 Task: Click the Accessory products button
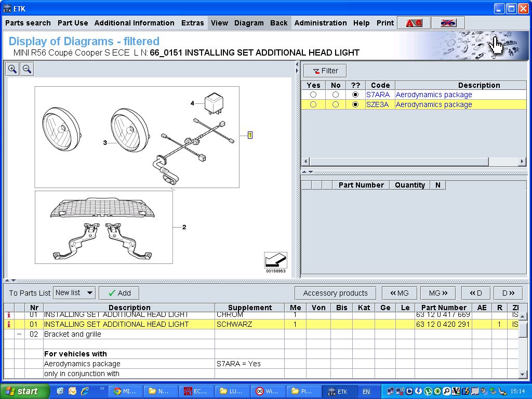tap(335, 293)
